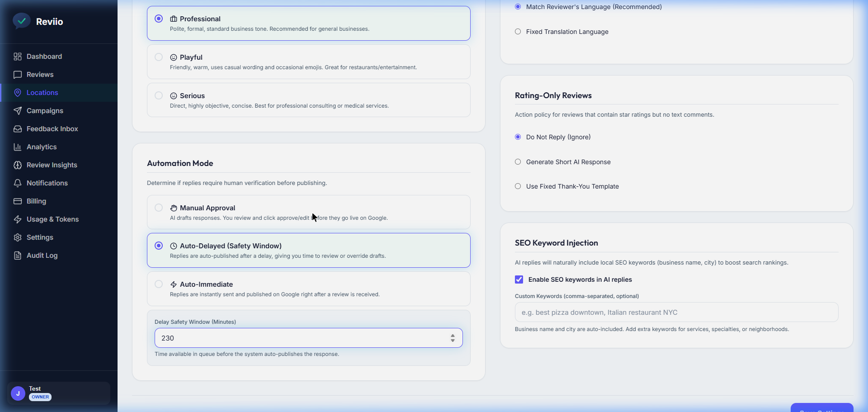This screenshot has width=868, height=412.
Task: Click the Professional briefcase icon
Action: tap(174, 19)
